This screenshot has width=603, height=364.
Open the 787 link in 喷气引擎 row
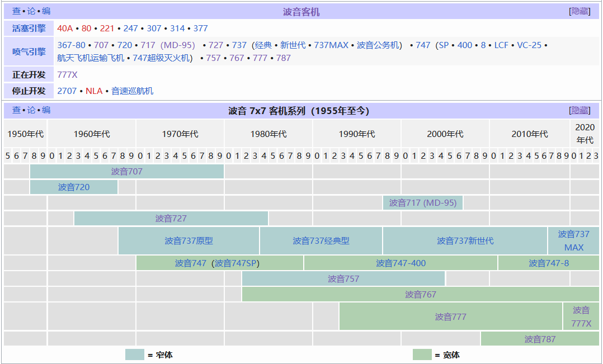point(284,58)
